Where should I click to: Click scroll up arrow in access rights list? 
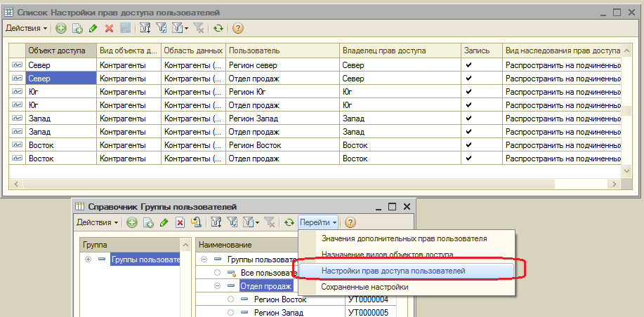coord(626,51)
